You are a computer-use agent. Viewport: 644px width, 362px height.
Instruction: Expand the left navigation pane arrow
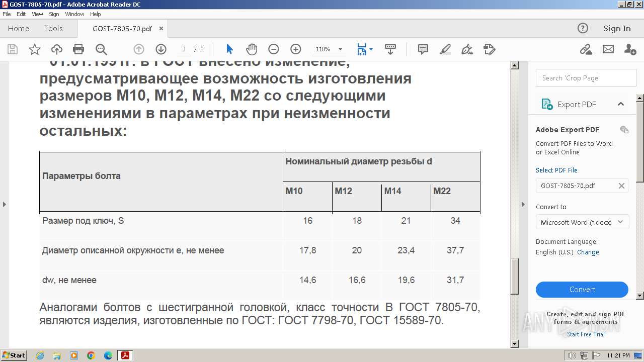5,204
